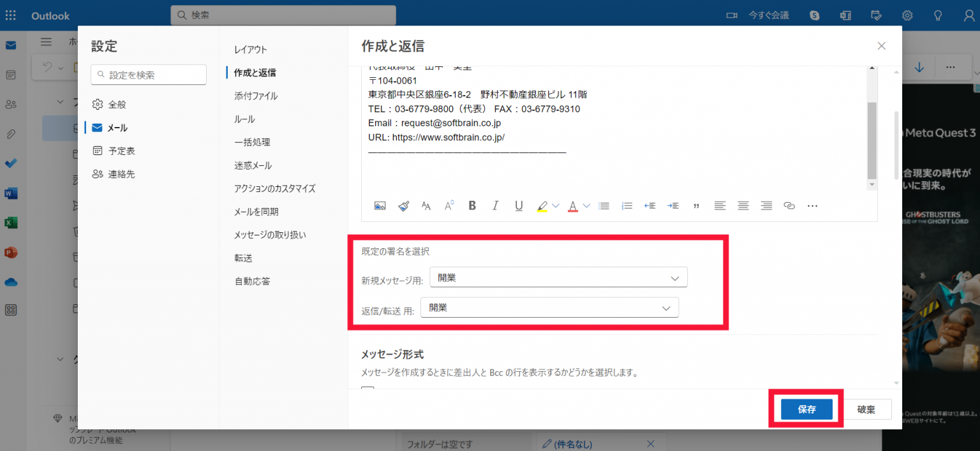Toggle bold formatting in signature editor
980x451 pixels.
pyautogui.click(x=472, y=205)
